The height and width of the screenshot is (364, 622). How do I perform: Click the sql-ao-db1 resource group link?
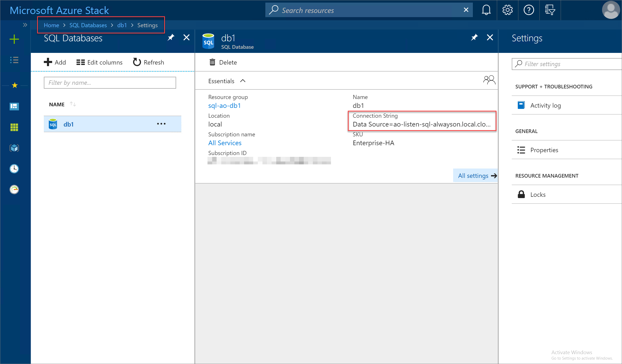point(224,105)
